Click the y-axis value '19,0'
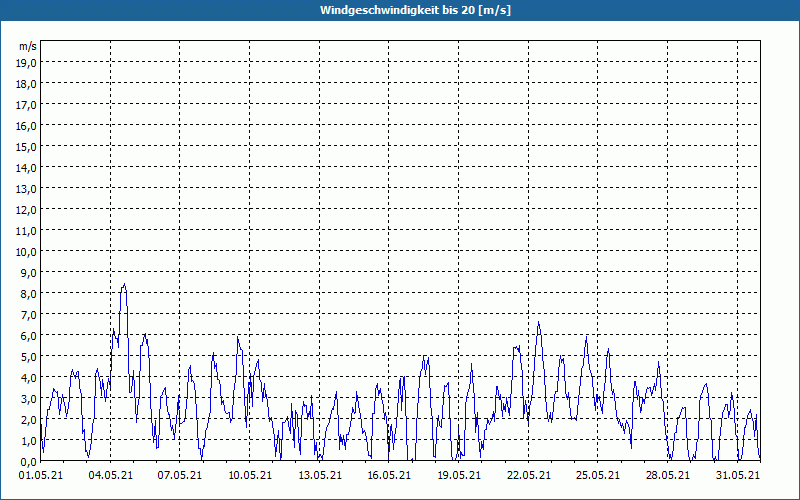This screenshot has height=500, width=800. point(28,62)
